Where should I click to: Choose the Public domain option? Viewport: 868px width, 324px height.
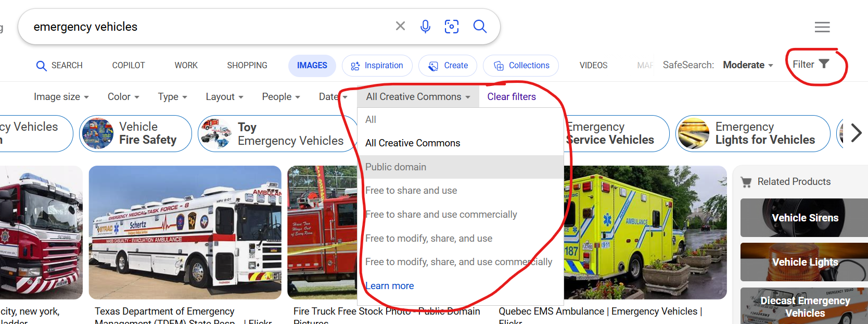point(461,167)
